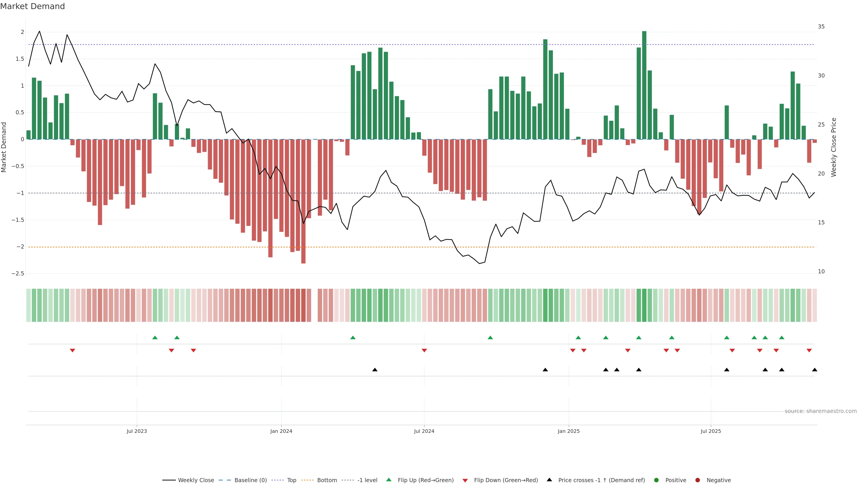Click the black Price crosses legend triangle
Image resolution: width=868 pixels, height=488 pixels.
[549, 480]
